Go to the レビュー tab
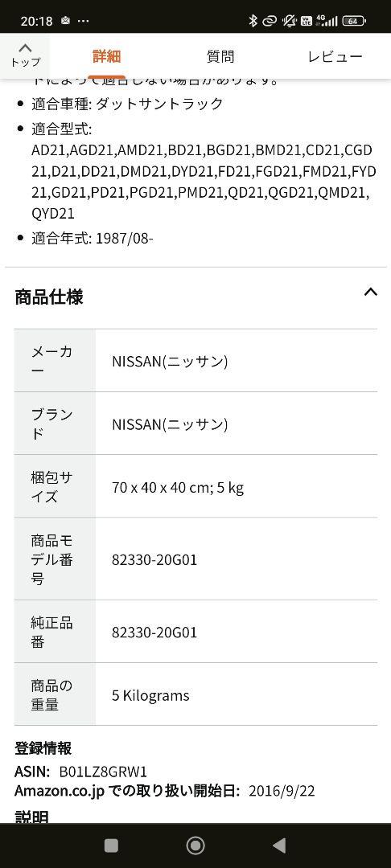 pos(335,56)
